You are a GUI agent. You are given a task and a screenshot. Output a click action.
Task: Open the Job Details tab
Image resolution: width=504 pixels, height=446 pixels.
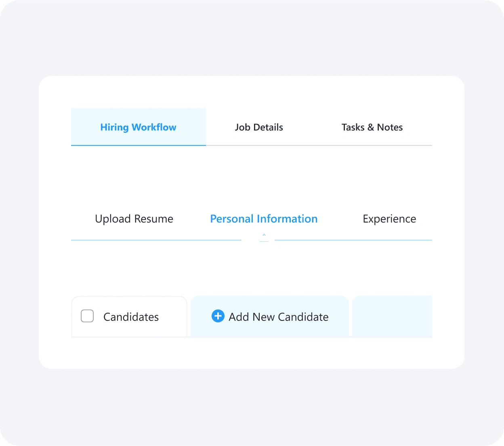259,127
